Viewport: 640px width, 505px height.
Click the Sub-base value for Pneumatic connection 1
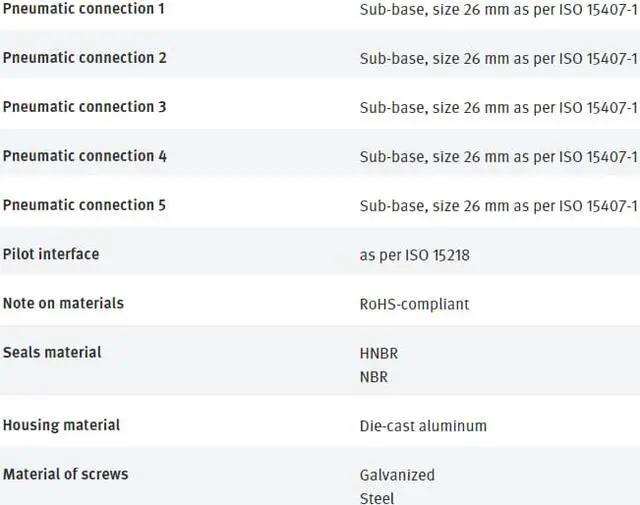point(498,9)
